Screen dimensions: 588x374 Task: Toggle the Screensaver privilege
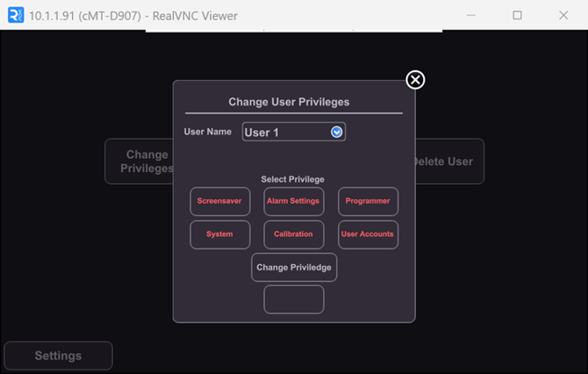219,201
